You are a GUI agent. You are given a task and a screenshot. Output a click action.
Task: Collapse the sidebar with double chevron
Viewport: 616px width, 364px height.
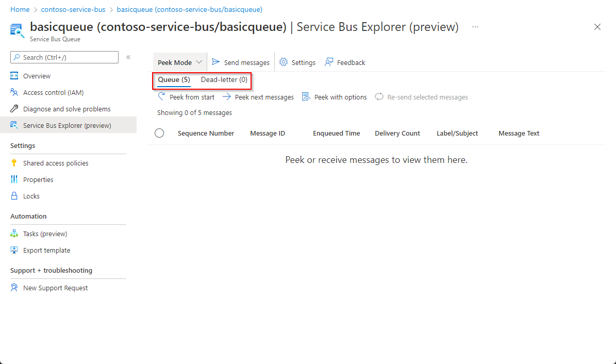128,57
